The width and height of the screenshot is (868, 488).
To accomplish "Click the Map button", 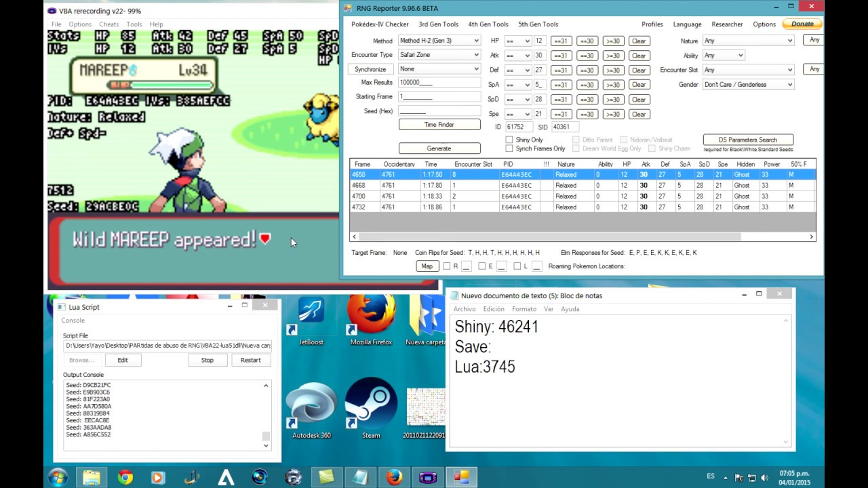I will (427, 266).
